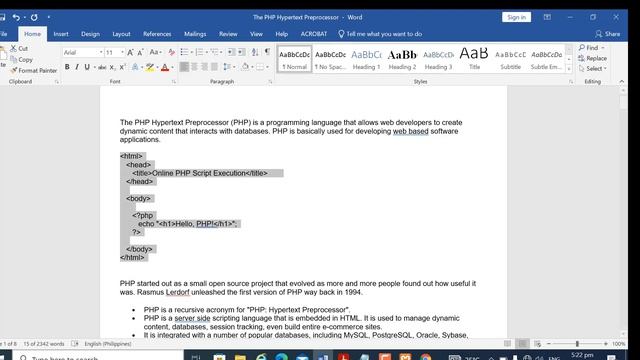The image size is (640, 360).
Task: Open the Insert ribbon tab
Action: (x=61, y=34)
